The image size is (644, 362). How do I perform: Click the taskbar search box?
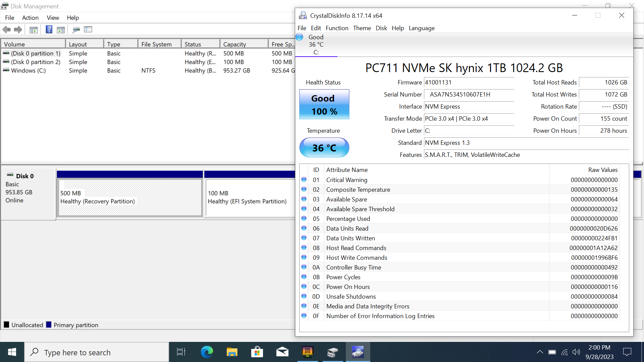pyautogui.click(x=97, y=352)
